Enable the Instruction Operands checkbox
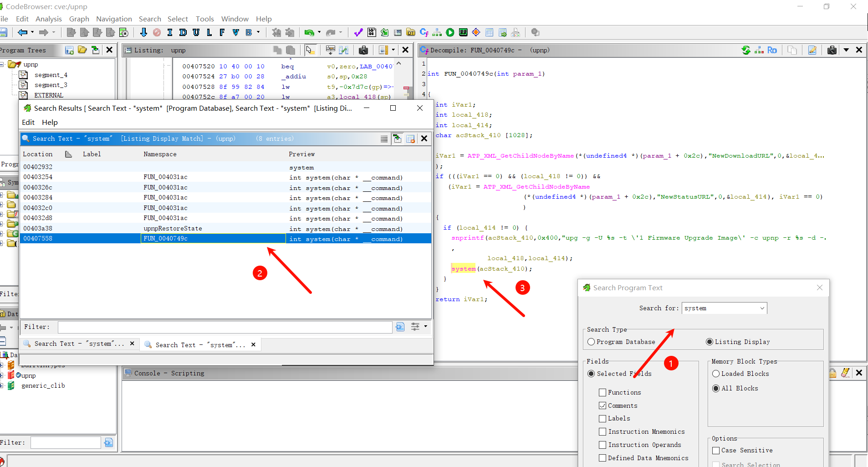The image size is (868, 467). 602,445
